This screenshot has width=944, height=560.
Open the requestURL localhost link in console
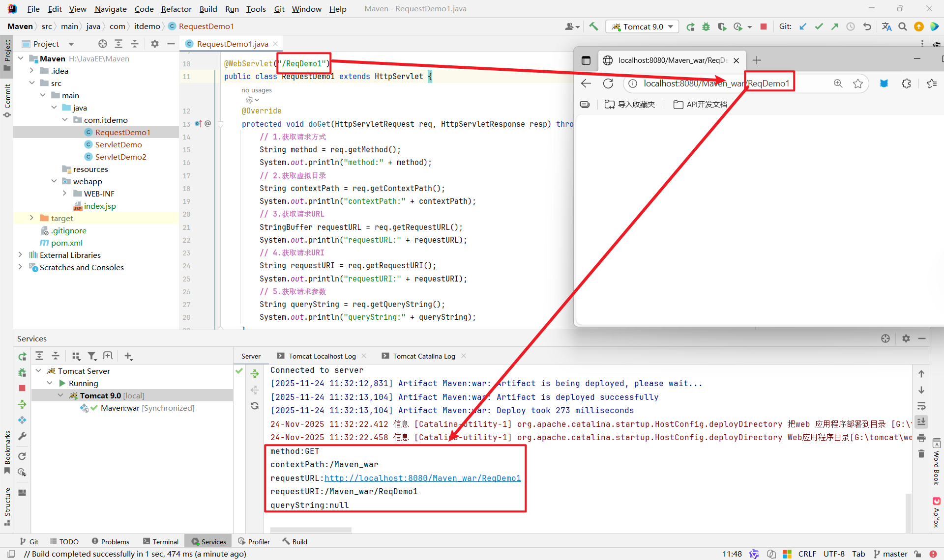click(422, 478)
